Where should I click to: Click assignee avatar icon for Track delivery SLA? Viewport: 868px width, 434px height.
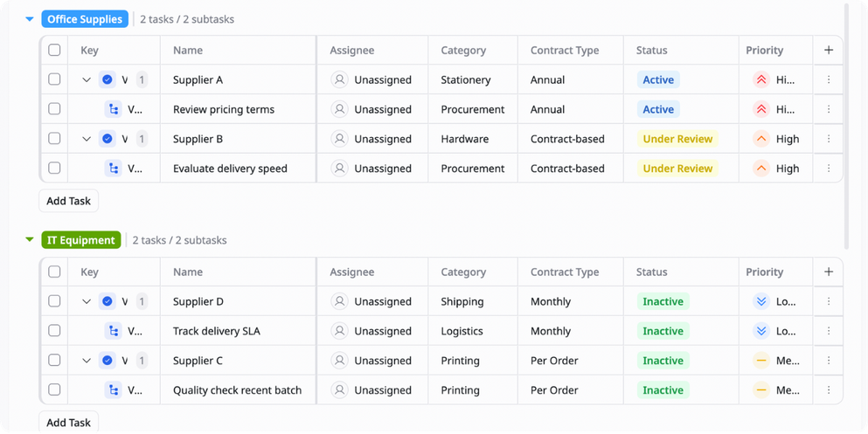click(x=339, y=331)
